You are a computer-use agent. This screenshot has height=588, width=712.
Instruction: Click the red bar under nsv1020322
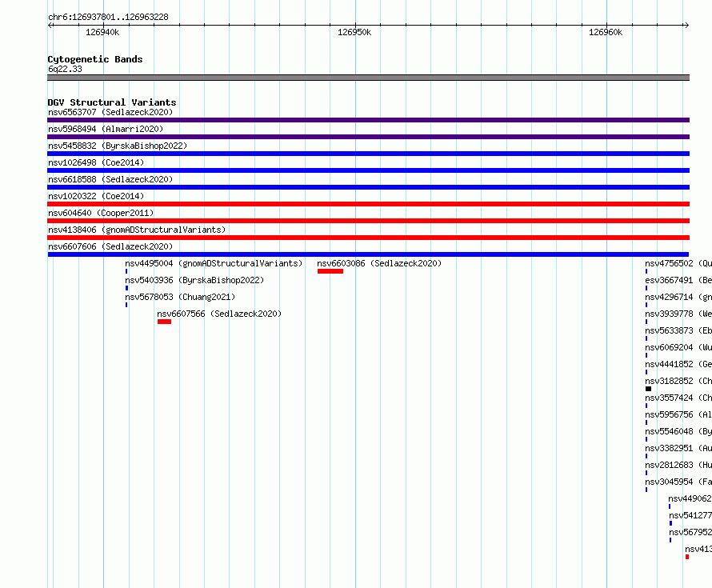point(368,204)
